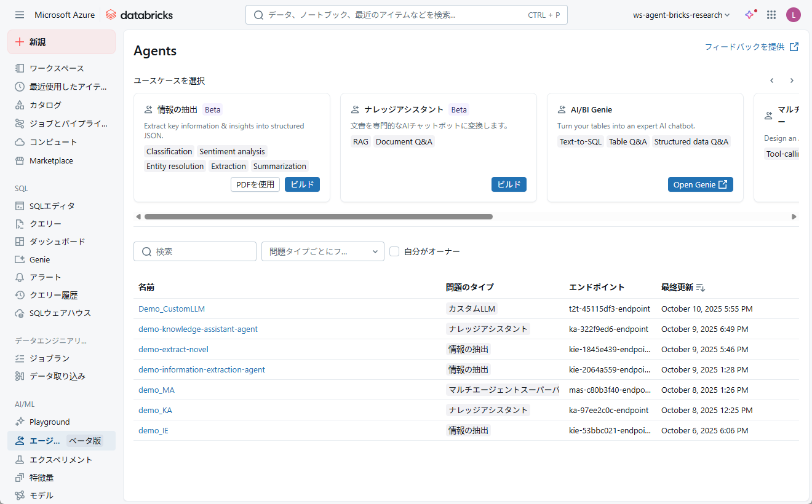Image resolution: width=812 pixels, height=504 pixels.
Task: Click the 最終更新 sort icon
Action: click(701, 288)
